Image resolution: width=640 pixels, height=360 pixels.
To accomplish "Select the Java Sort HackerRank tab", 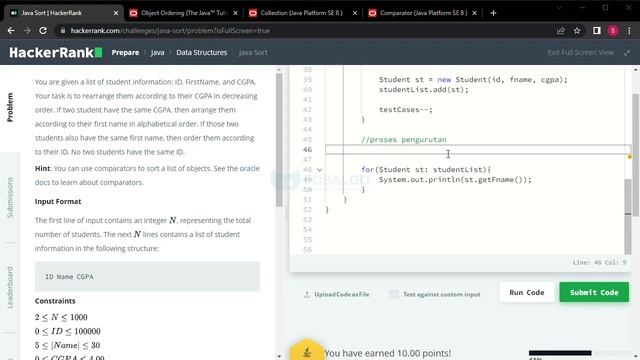I will tap(64, 13).
